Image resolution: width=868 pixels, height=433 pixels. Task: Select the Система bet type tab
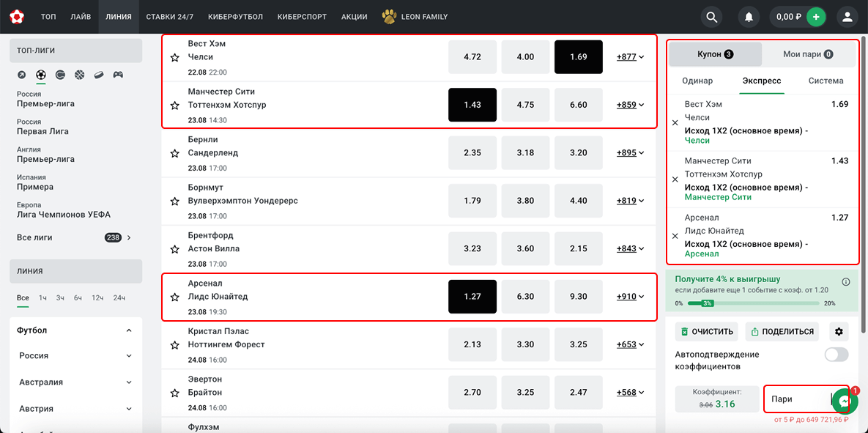coord(826,81)
